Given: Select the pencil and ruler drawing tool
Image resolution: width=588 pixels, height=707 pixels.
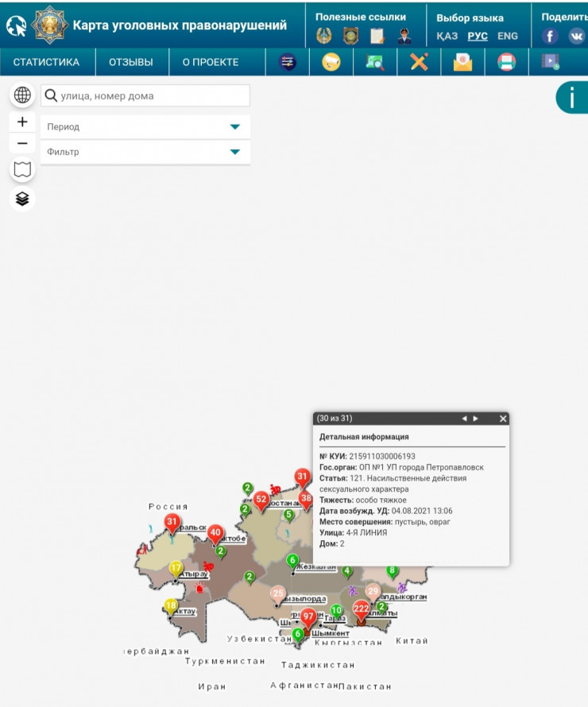Looking at the screenshot, I should coord(419,62).
